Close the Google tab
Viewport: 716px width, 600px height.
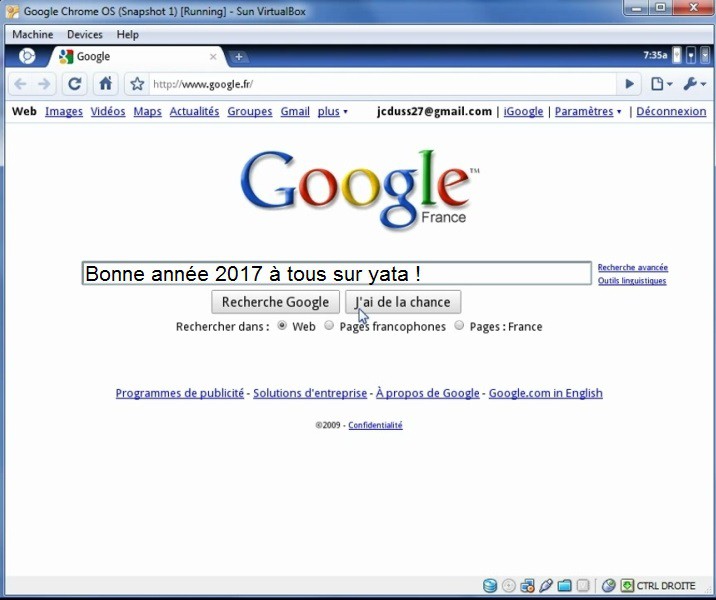click(x=213, y=57)
